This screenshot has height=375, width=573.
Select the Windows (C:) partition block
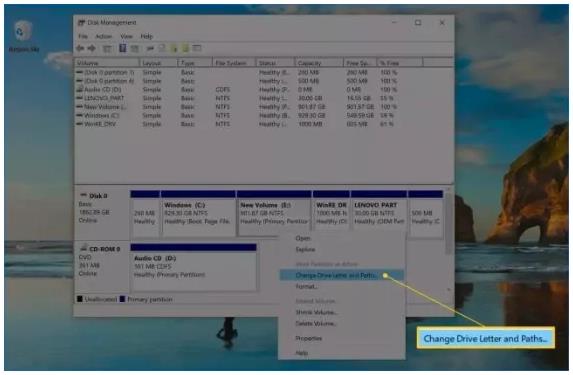coord(198,213)
